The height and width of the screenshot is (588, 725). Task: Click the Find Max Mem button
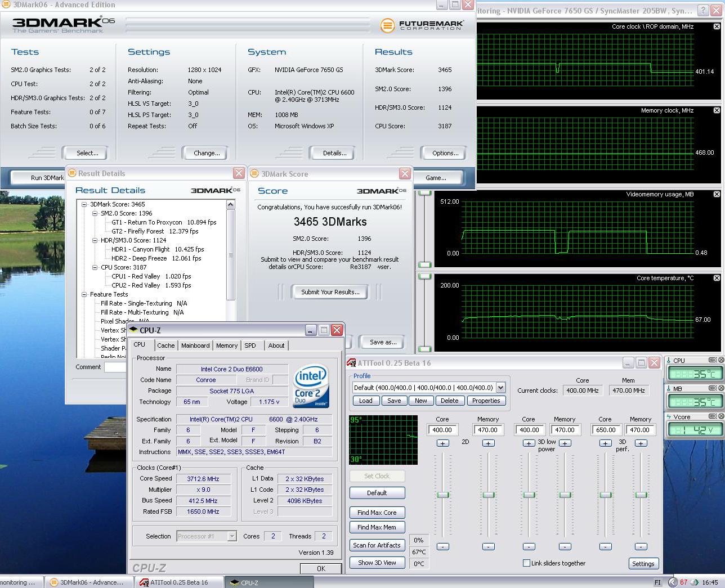pos(377,527)
